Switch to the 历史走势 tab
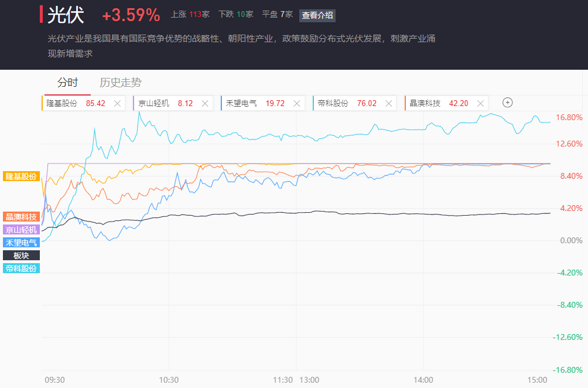Screen dimensions: 588x388 point(121,83)
